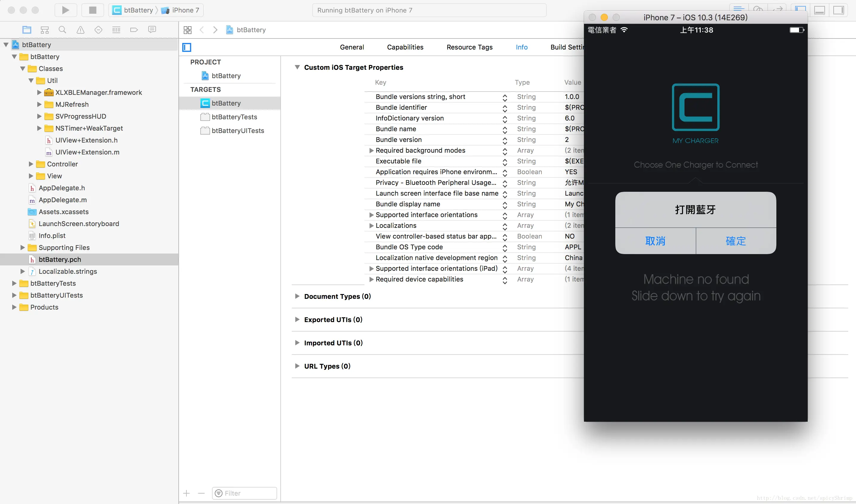Expand Required background modes row
The image size is (856, 504).
pyautogui.click(x=371, y=150)
